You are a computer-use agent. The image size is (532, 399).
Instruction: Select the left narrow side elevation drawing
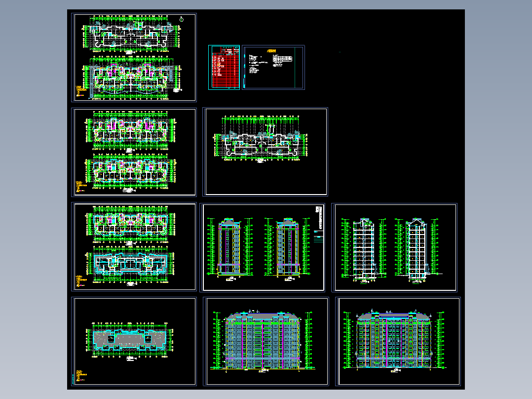click(229, 248)
